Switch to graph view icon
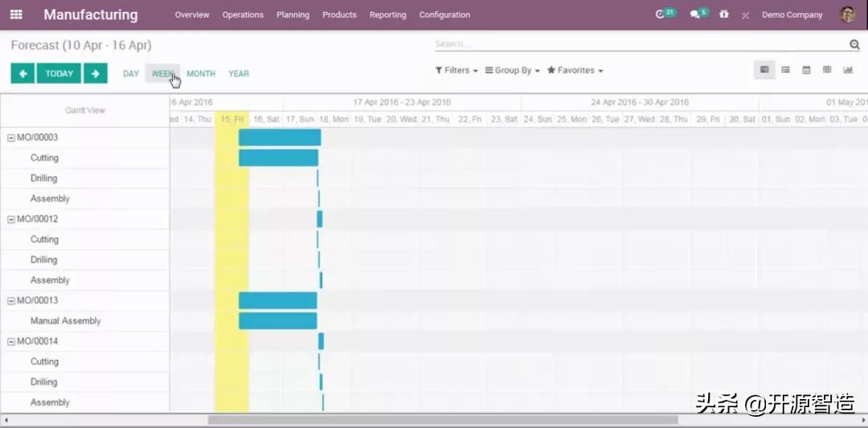Viewport: 868px width, 428px height. [848, 70]
